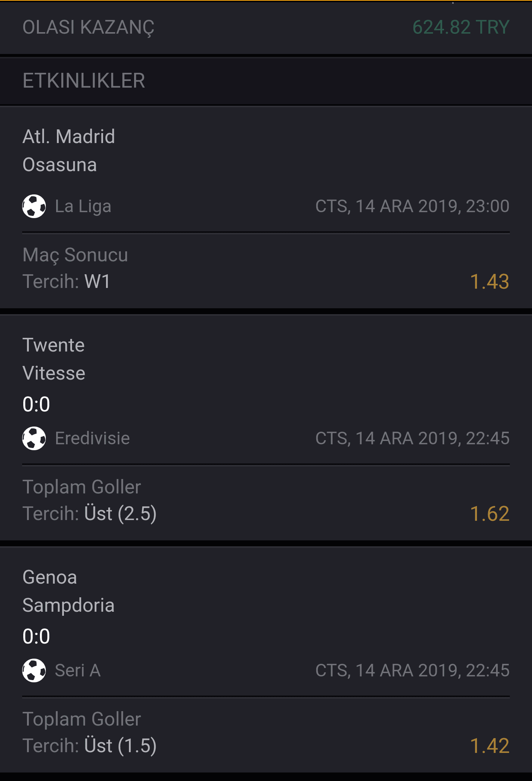The image size is (532, 781).
Task: Tap the soccer ball icon beside La Liga
Action: point(34,206)
